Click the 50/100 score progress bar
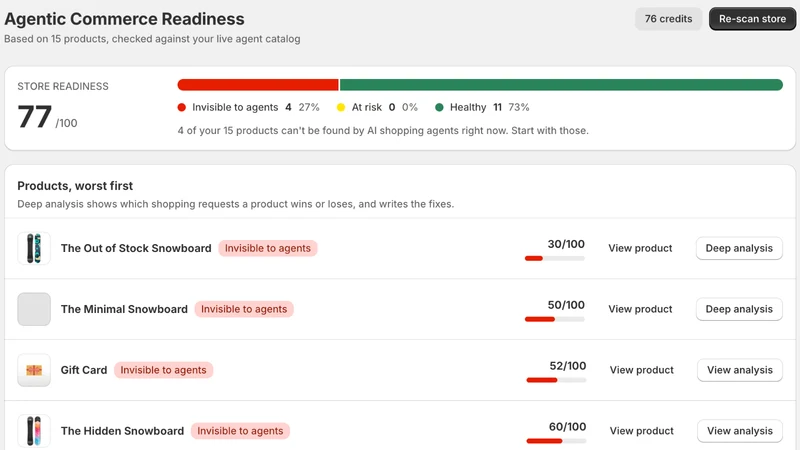Screen dimensions: 800x450 tap(555, 319)
